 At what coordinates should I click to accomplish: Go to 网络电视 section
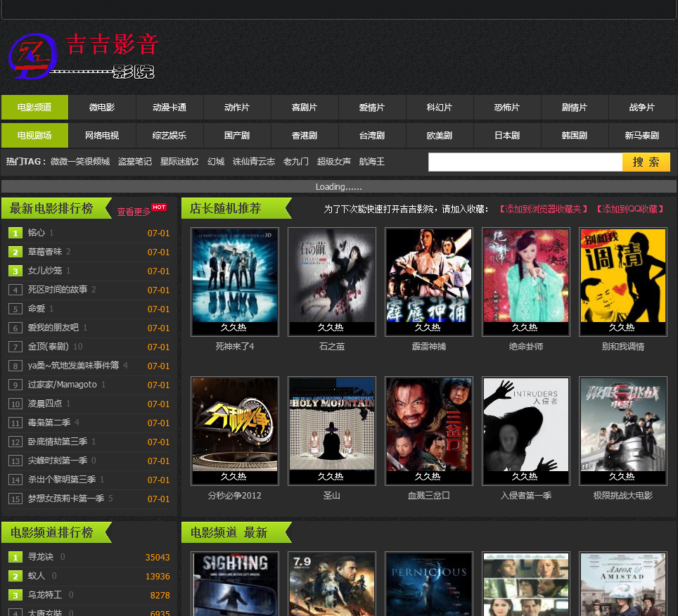point(102,135)
